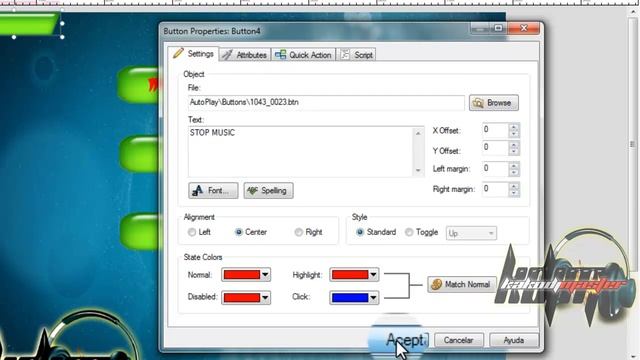640x360 pixels.
Task: Increase Left margin with the up stepper arrow
Action: [514, 165]
